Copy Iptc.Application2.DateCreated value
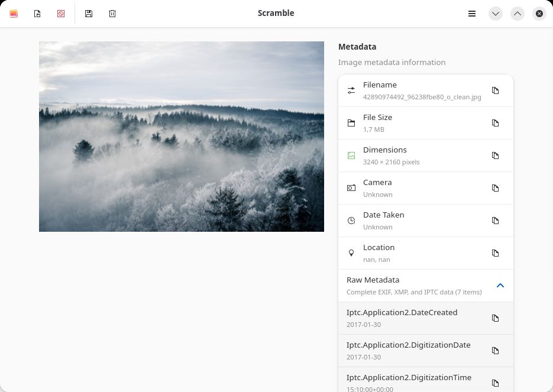 tap(495, 318)
